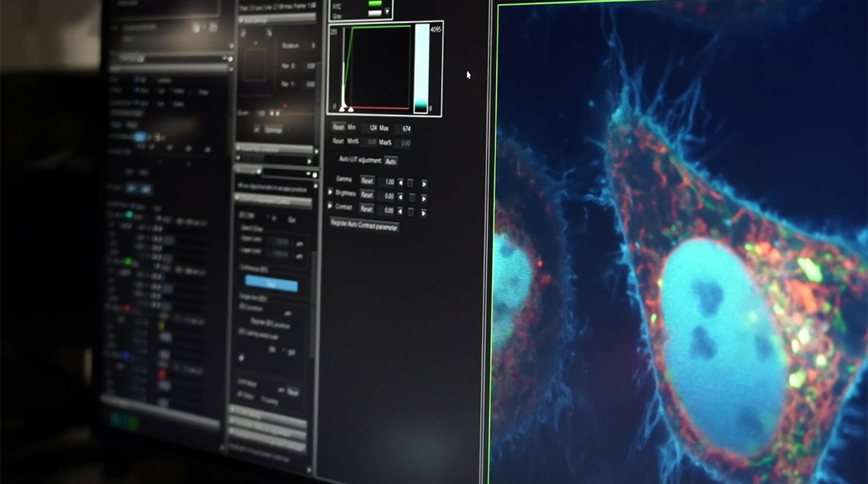This screenshot has width=868, height=484.
Task: Click the Gamma decrease arrow
Action: (401, 182)
